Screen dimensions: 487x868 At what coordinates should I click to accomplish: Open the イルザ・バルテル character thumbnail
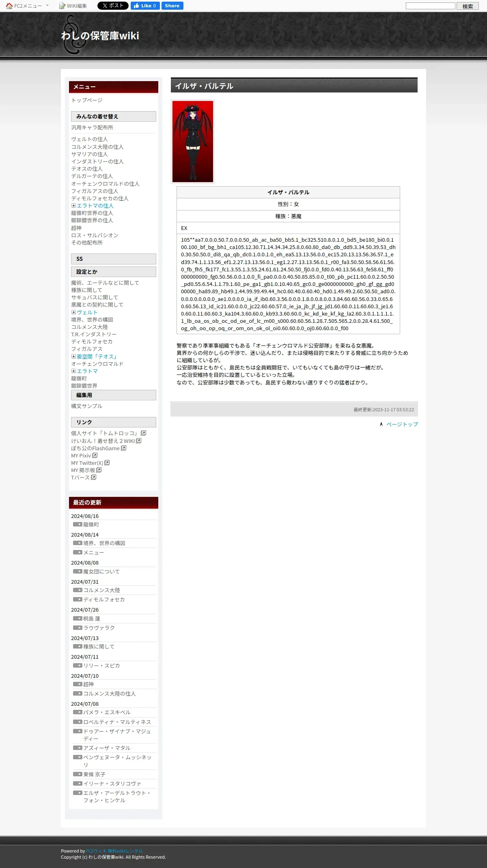click(x=193, y=142)
